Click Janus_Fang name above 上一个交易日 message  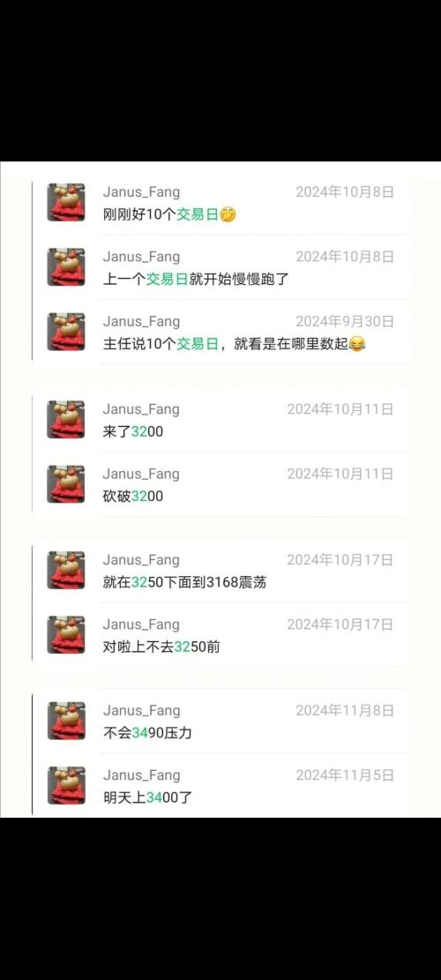[141, 257]
